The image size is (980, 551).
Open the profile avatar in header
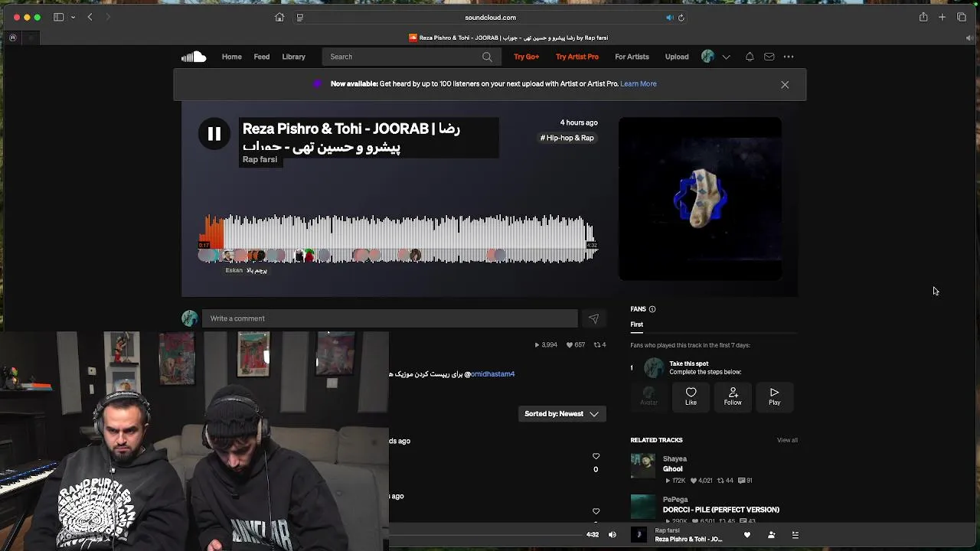[x=707, y=57]
